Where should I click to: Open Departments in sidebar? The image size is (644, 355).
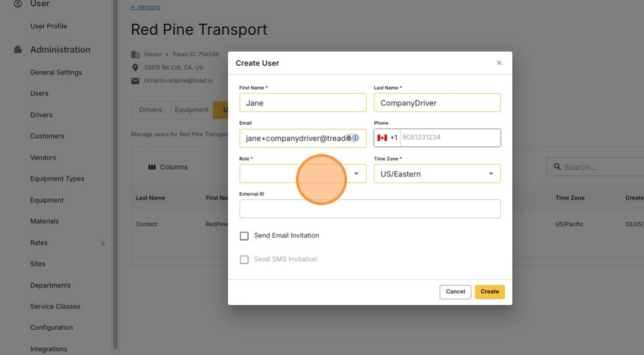[50, 285]
